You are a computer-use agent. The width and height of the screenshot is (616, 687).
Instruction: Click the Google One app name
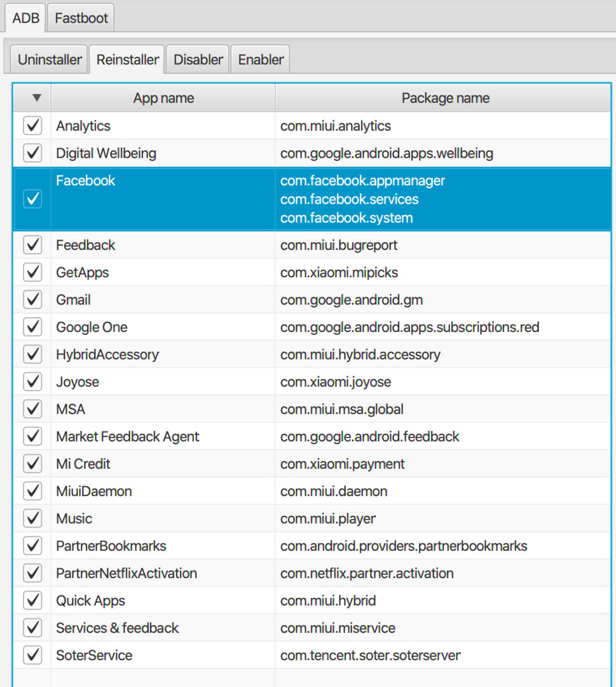92,328
